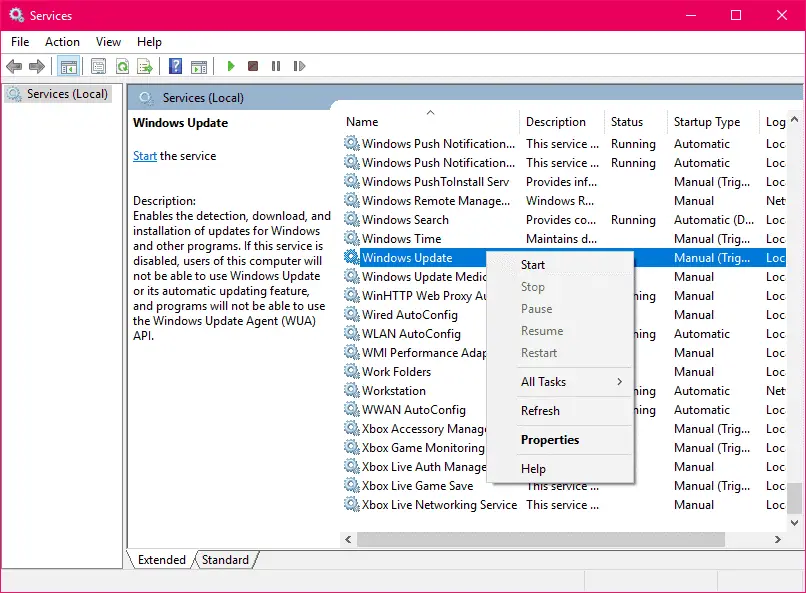Image resolution: width=806 pixels, height=593 pixels.
Task: Sort by the Description column header
Action: click(x=562, y=122)
